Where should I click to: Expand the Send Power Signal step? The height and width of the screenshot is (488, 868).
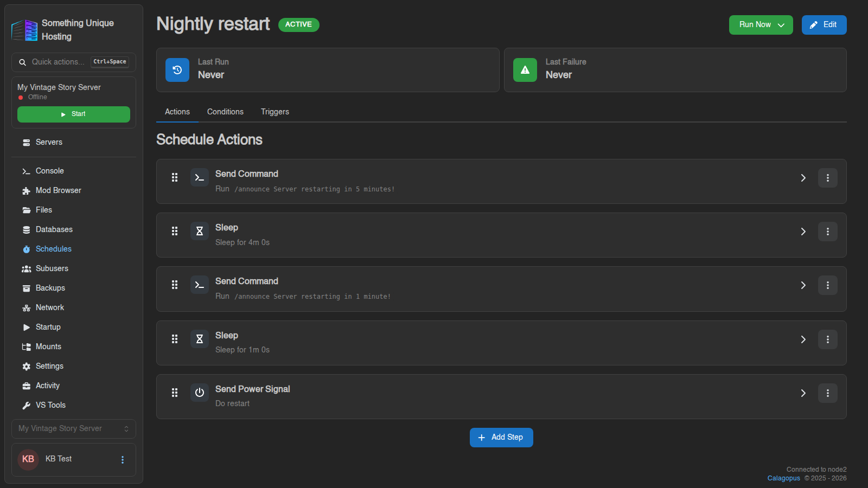pos(803,393)
